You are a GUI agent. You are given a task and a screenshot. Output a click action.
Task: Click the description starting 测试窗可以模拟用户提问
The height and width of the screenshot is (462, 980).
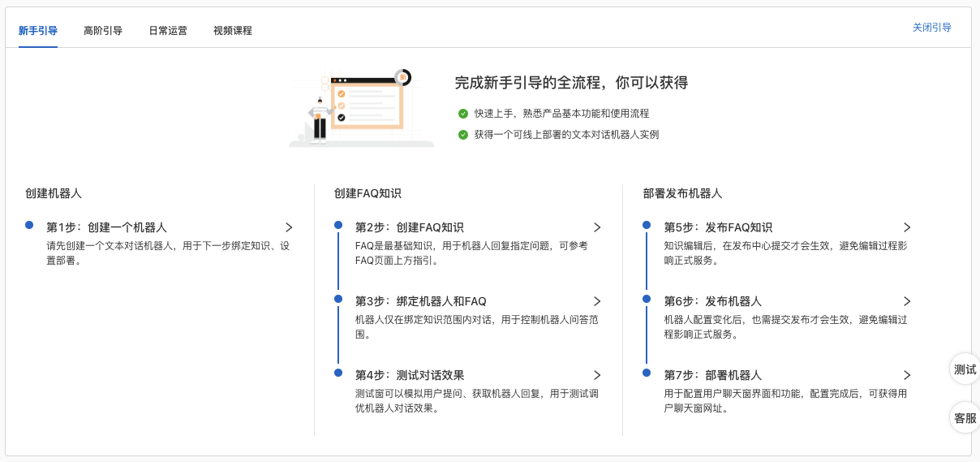(x=477, y=401)
